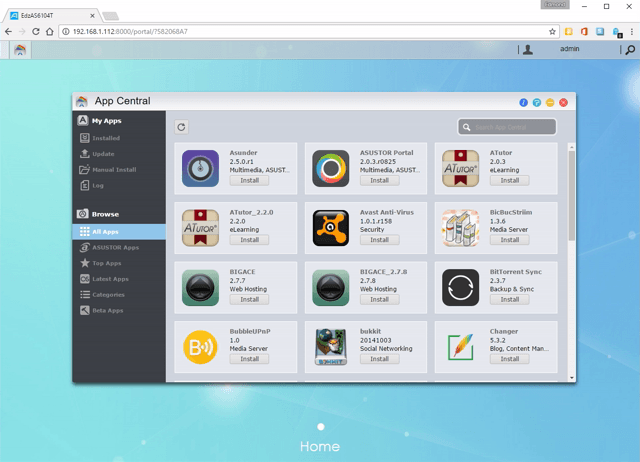Open the BicBucStriim app icon

click(x=460, y=228)
